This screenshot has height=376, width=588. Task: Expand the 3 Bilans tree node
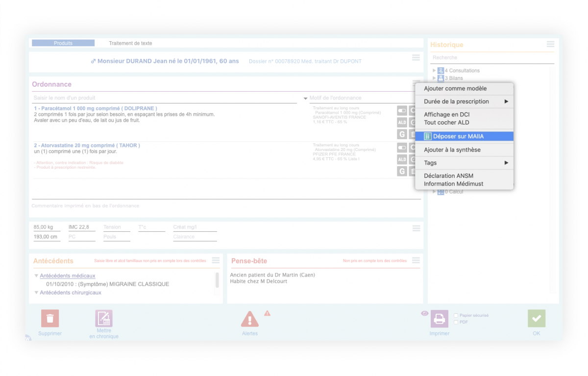[x=434, y=78]
